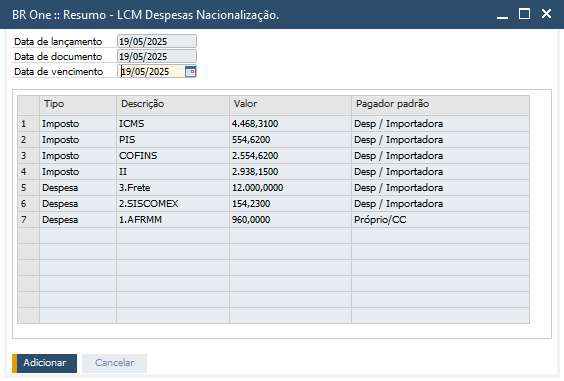Viewport: 564px width, 381px height.
Task: Click the 3.Frete description cell
Action: click(x=173, y=188)
